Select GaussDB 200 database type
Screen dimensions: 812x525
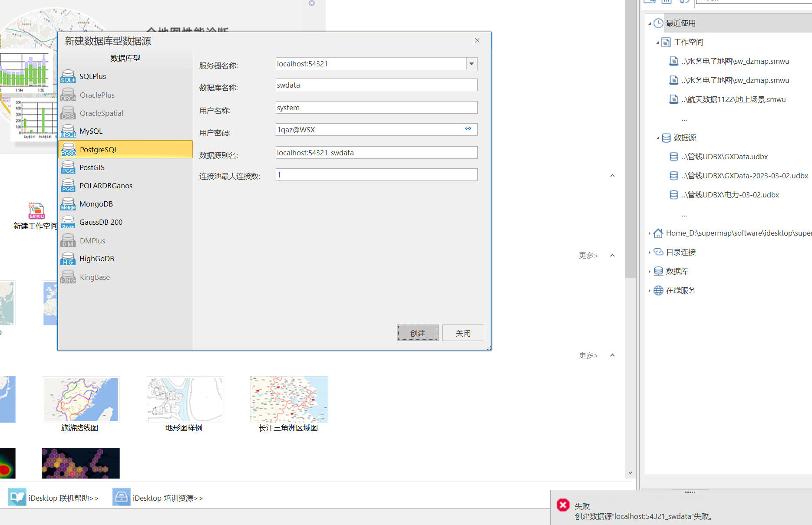[125, 222]
